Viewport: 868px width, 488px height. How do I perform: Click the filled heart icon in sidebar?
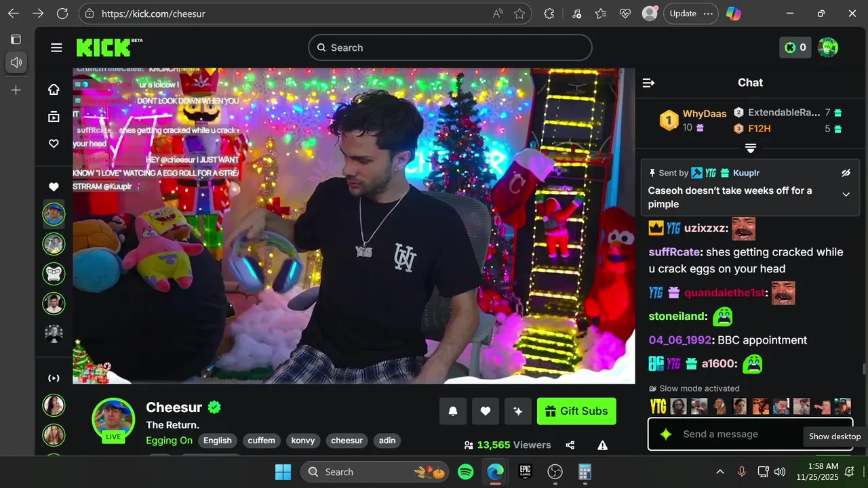click(54, 187)
